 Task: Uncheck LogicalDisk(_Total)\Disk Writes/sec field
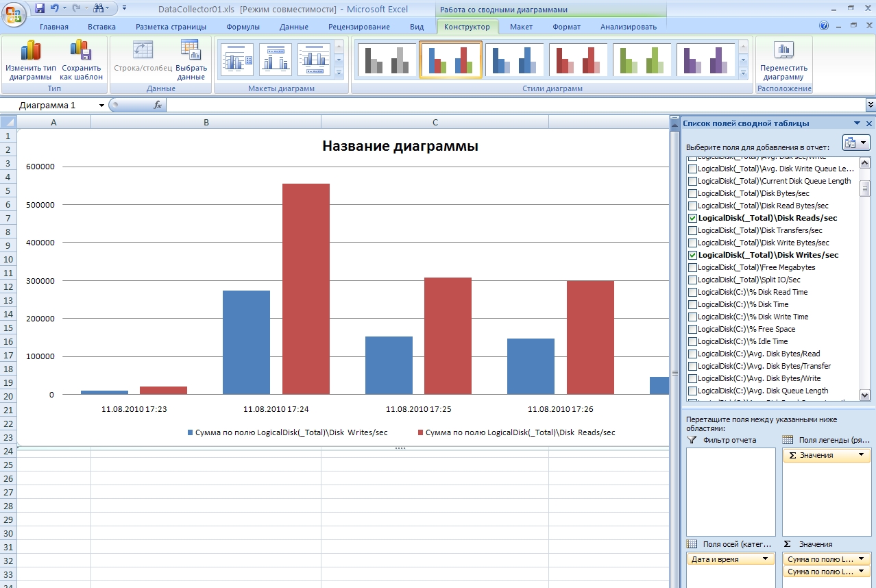[x=693, y=255]
